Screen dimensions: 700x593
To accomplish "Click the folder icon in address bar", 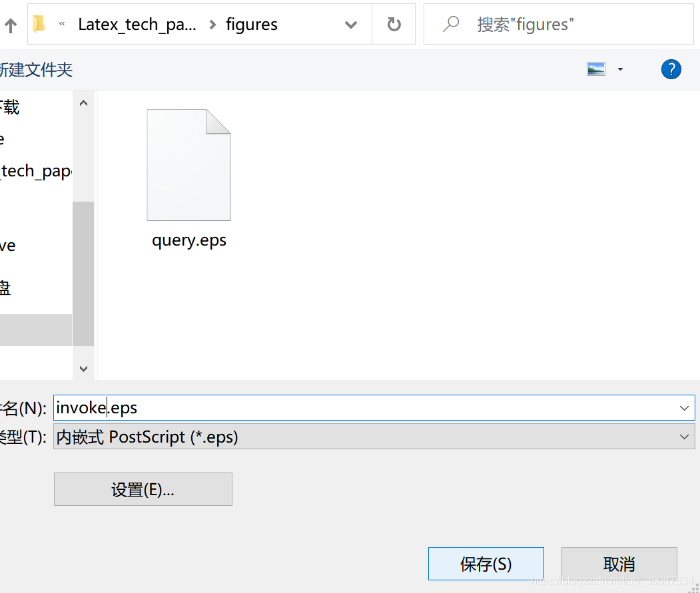I will 39,24.
